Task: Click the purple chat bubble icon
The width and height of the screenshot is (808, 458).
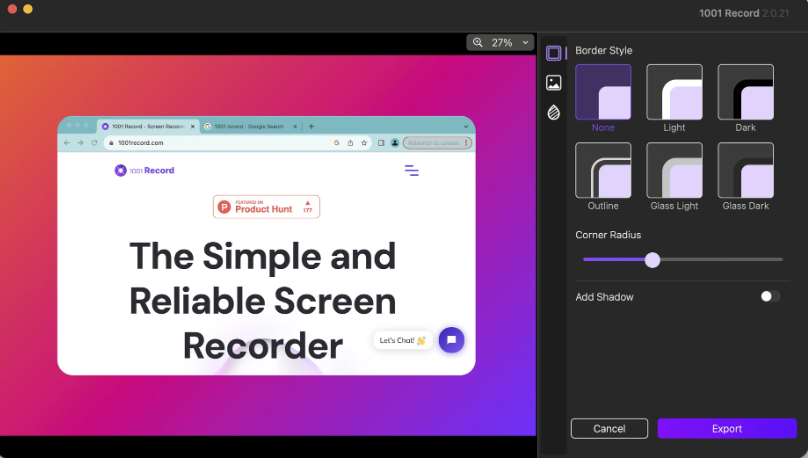Action: (451, 340)
